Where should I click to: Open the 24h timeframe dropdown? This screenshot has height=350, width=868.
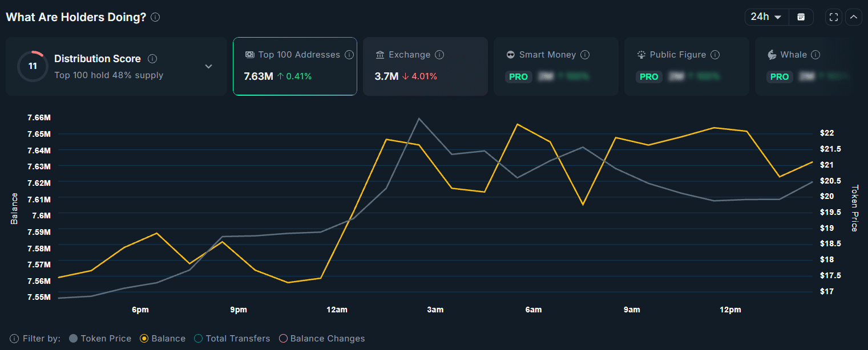[766, 17]
